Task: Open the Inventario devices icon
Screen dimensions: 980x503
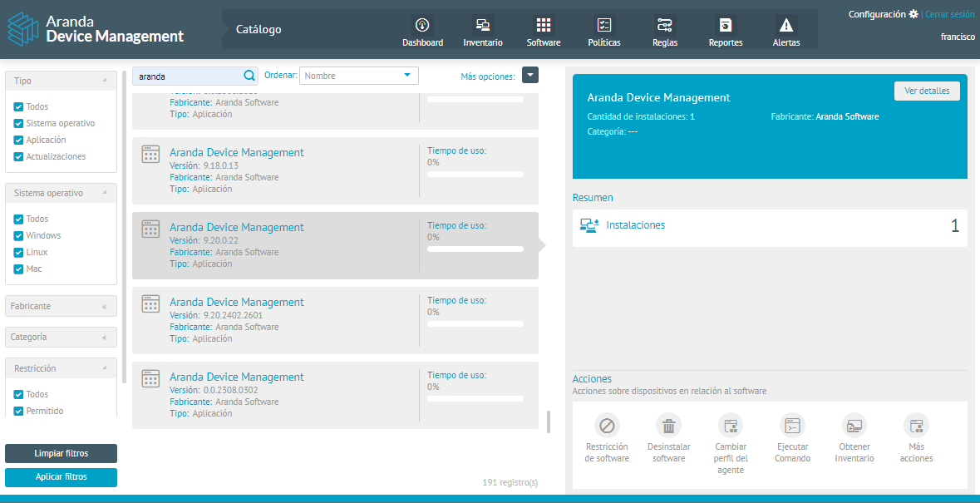Action: (482, 25)
